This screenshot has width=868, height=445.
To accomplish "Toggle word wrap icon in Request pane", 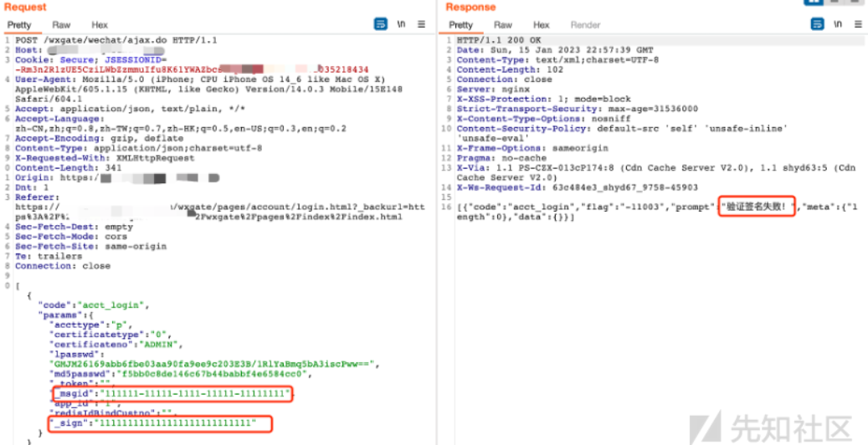I will click(381, 24).
